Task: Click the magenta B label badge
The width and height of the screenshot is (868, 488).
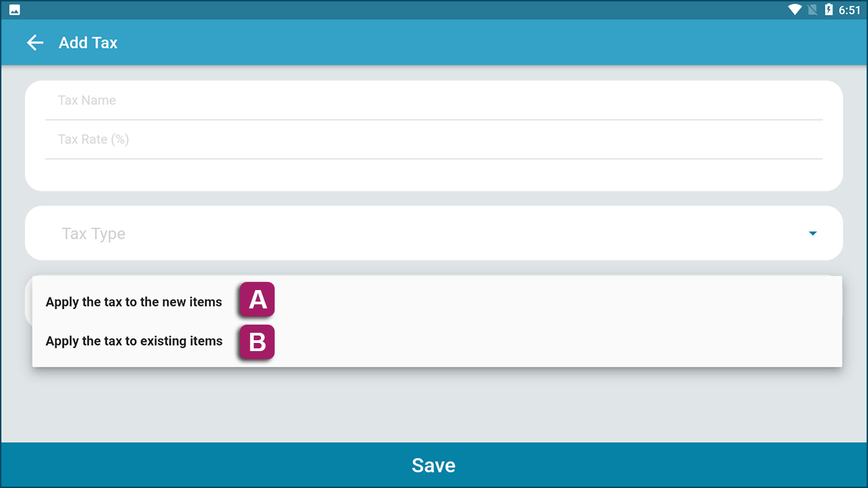Action: 257,342
